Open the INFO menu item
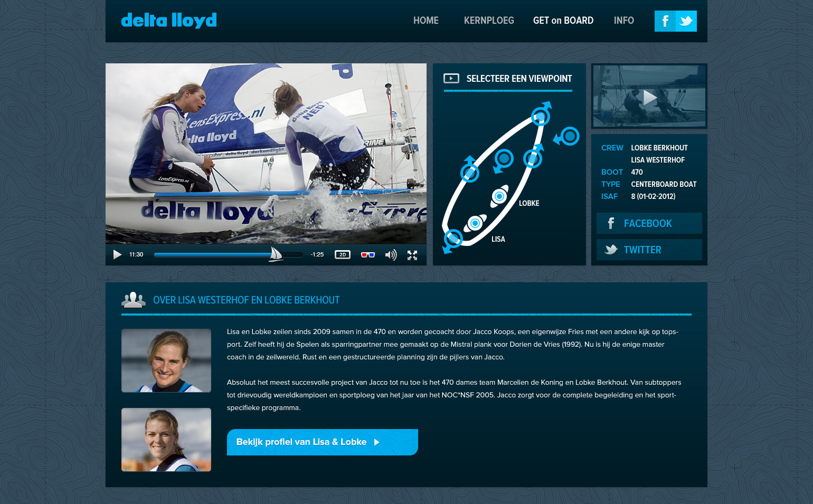This screenshot has width=813, height=504. pos(624,21)
